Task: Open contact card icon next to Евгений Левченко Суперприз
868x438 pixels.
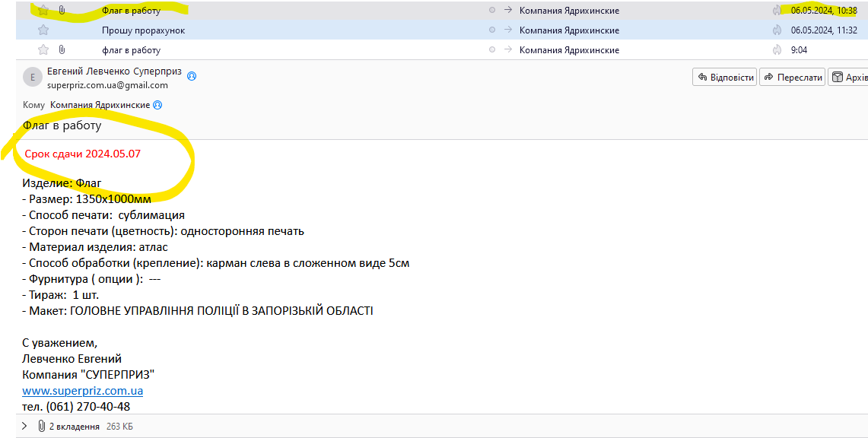Action: pyautogui.click(x=192, y=76)
